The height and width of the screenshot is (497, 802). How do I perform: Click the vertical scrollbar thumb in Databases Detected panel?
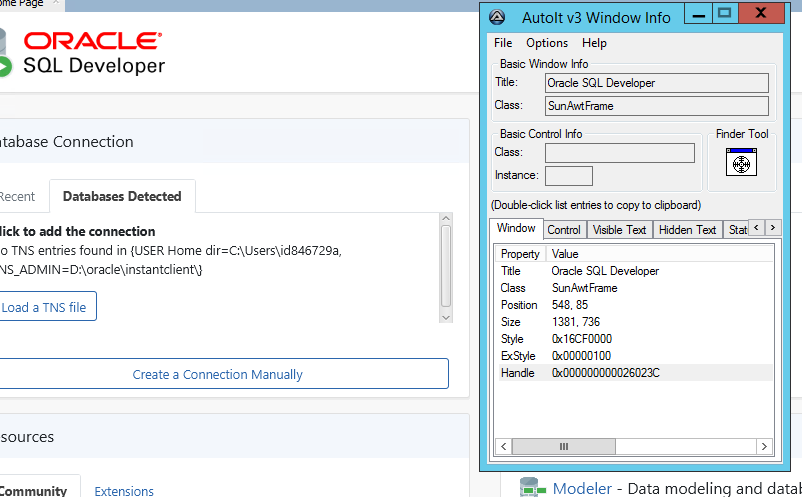(446, 266)
